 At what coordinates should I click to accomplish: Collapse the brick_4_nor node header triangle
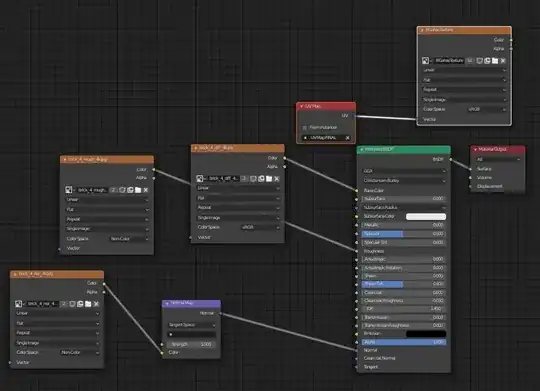15,274
